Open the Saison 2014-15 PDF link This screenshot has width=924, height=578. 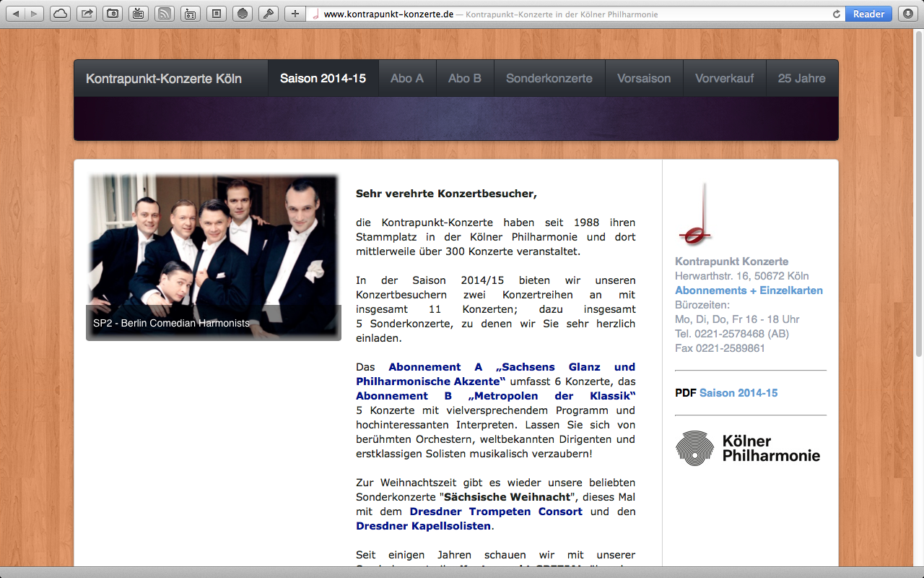[738, 393]
